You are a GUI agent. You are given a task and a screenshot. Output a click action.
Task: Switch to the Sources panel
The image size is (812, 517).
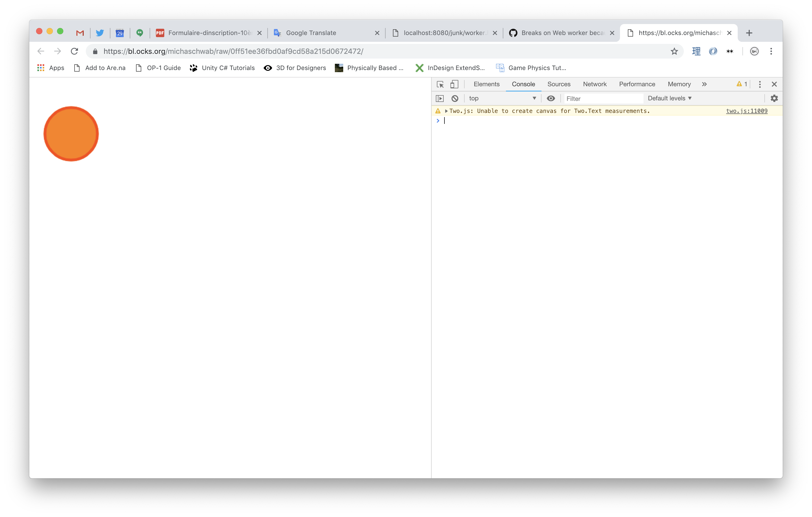(559, 84)
